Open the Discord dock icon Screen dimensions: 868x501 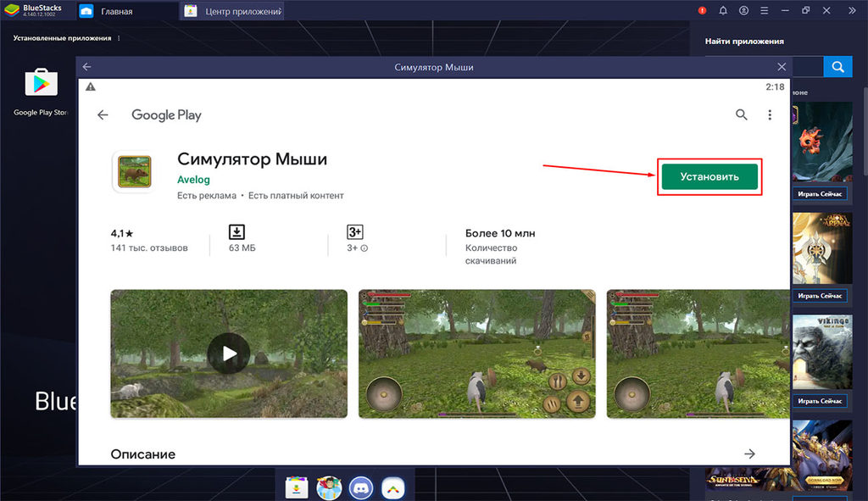pos(361,487)
